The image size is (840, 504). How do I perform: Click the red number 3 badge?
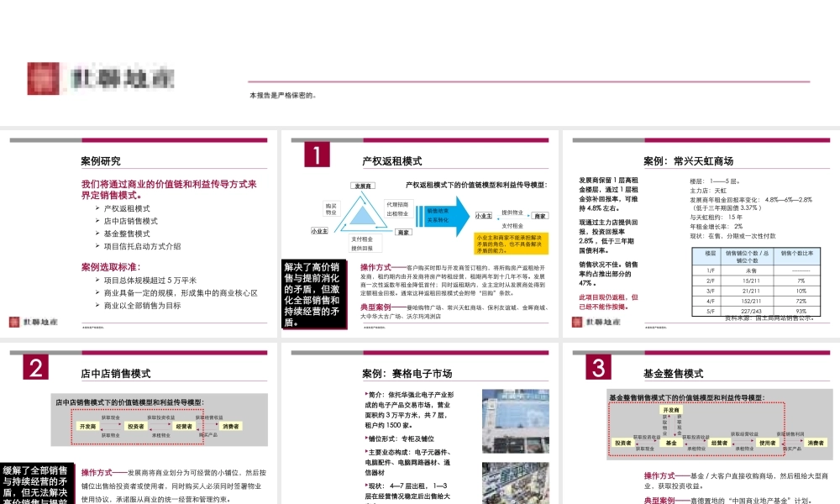coord(598,368)
